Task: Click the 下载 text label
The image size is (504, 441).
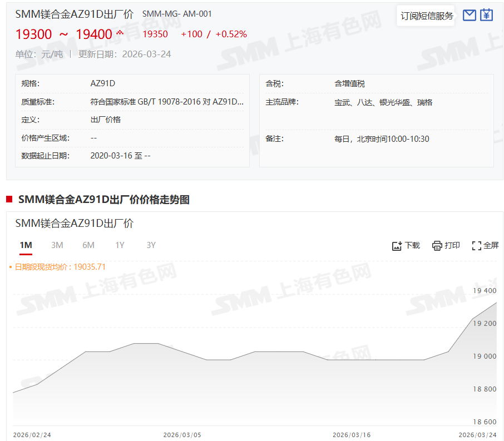Action: click(x=412, y=246)
